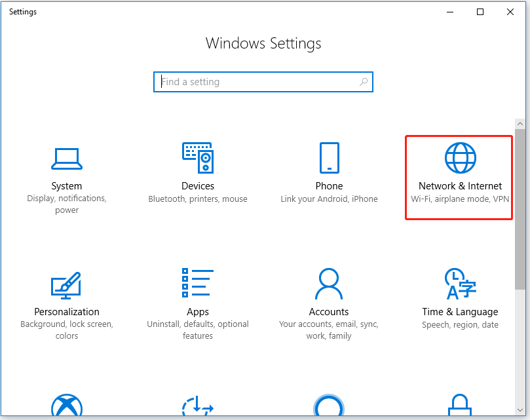Click the 'Find a setting' search field

[x=259, y=82]
